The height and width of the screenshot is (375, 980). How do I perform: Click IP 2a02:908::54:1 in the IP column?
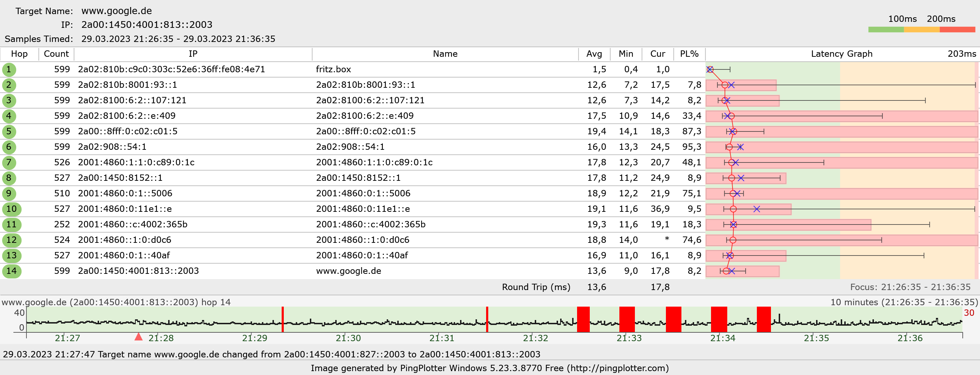(112, 147)
